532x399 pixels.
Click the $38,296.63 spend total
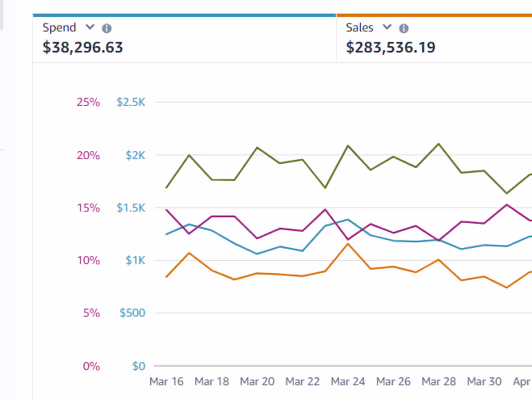coord(82,47)
